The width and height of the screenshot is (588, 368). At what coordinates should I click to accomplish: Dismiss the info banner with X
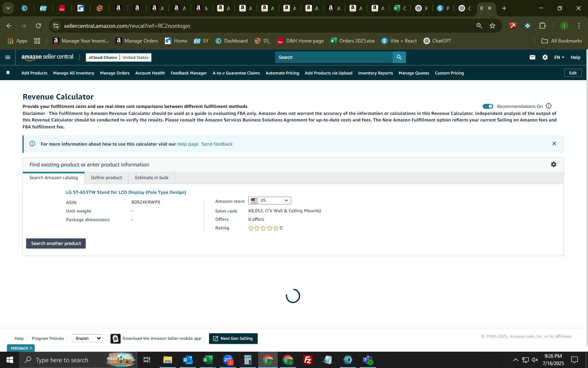tap(554, 144)
